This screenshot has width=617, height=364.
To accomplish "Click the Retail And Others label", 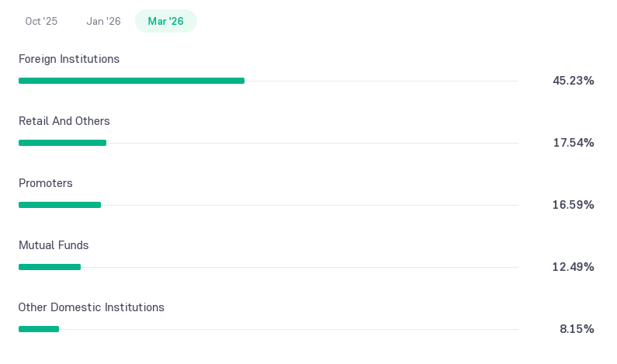I will (x=64, y=121).
